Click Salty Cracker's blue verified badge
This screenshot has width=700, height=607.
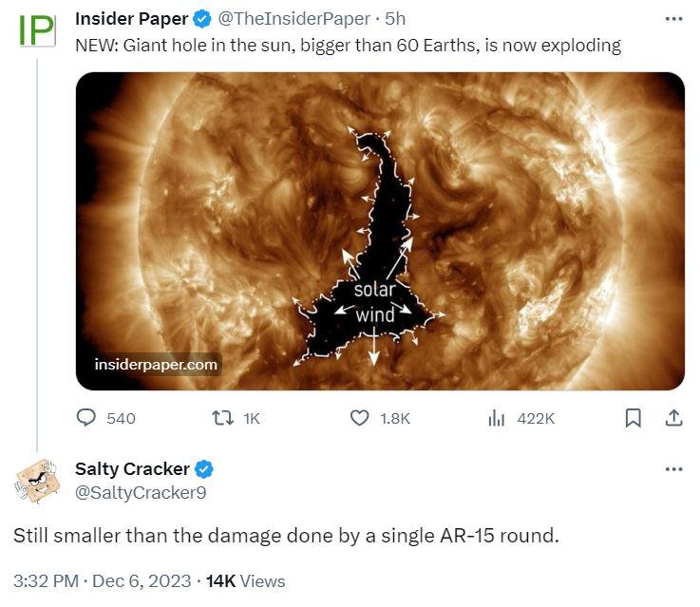[x=204, y=469]
